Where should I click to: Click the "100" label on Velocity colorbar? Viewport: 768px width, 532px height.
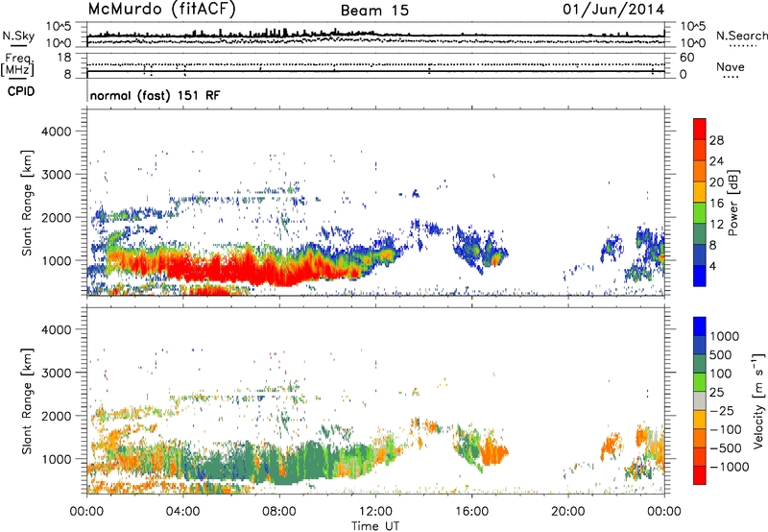(x=721, y=374)
